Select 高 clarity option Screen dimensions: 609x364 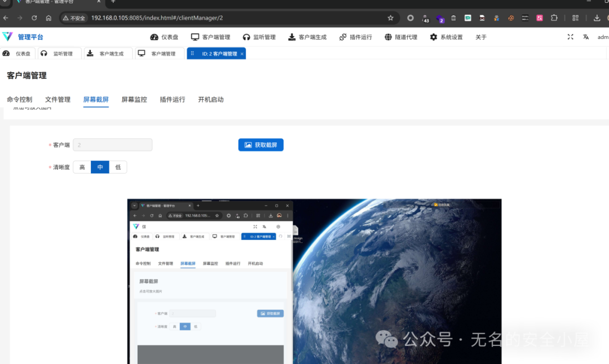click(82, 167)
